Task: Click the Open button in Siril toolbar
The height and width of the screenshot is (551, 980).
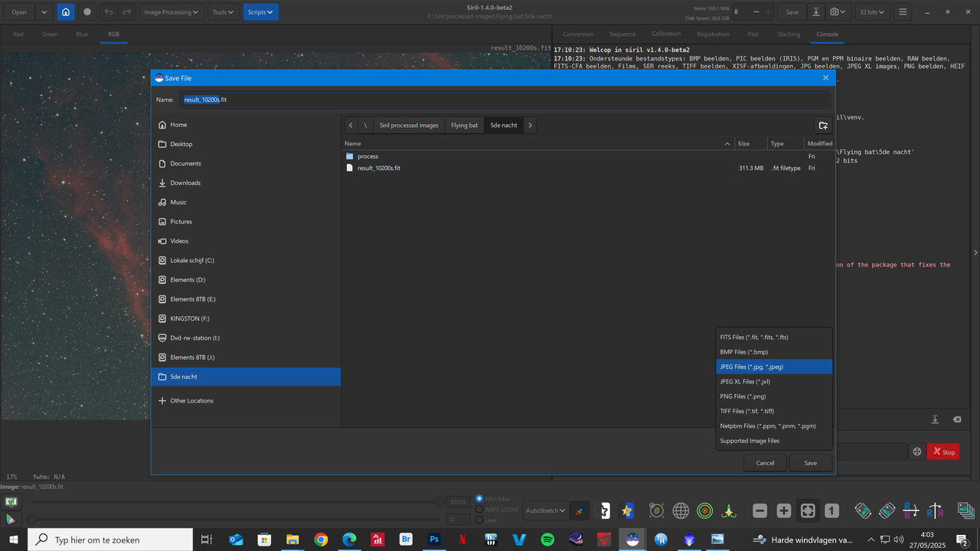Action: pos(18,12)
